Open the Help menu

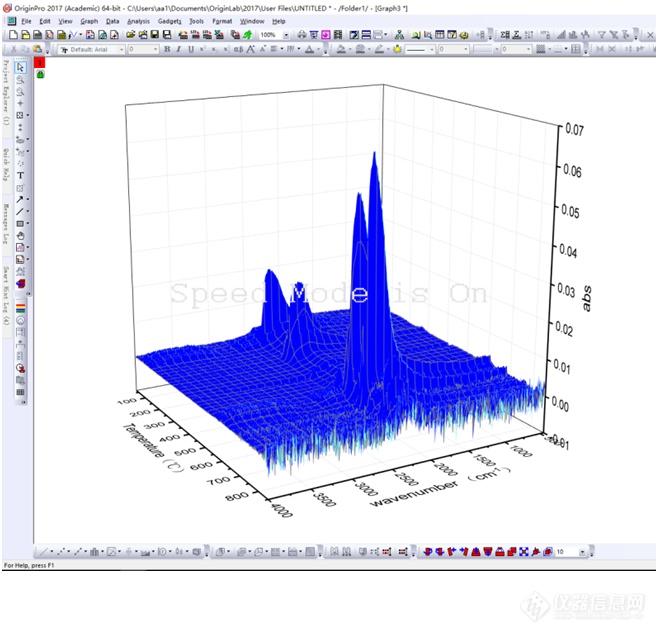[x=279, y=21]
